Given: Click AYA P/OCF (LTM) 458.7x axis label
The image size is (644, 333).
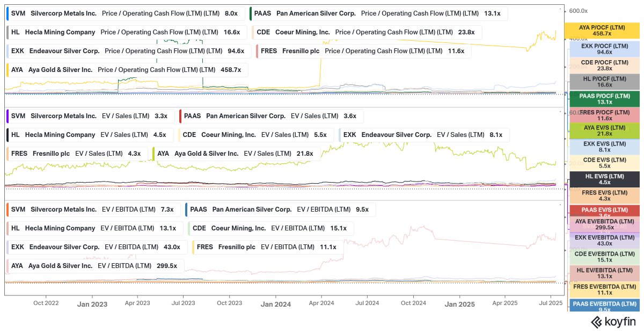Looking at the screenshot, I should click(602, 31).
